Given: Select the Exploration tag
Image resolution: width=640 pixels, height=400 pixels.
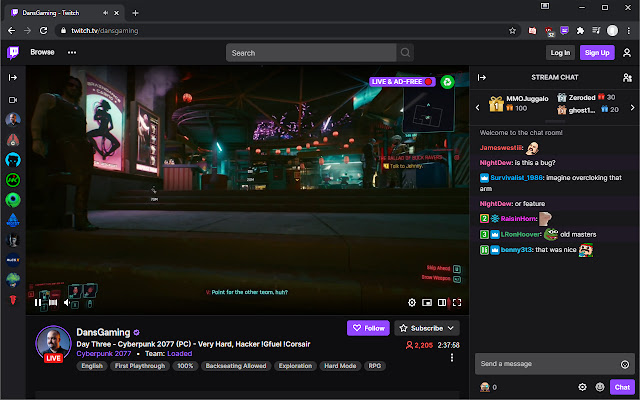Looking at the screenshot, I should [295, 366].
